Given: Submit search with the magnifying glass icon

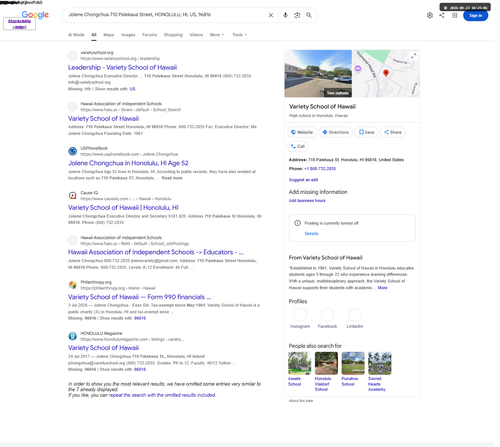Looking at the screenshot, I should pyautogui.click(x=309, y=15).
